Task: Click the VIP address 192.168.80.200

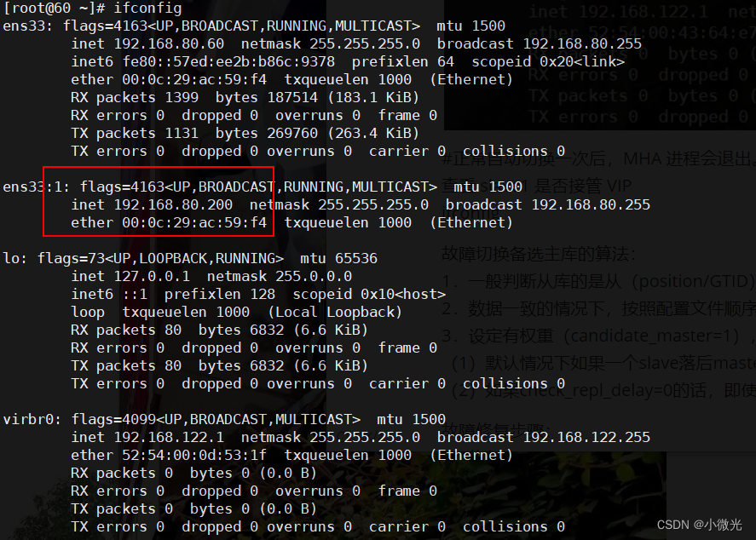Action: coord(173,204)
